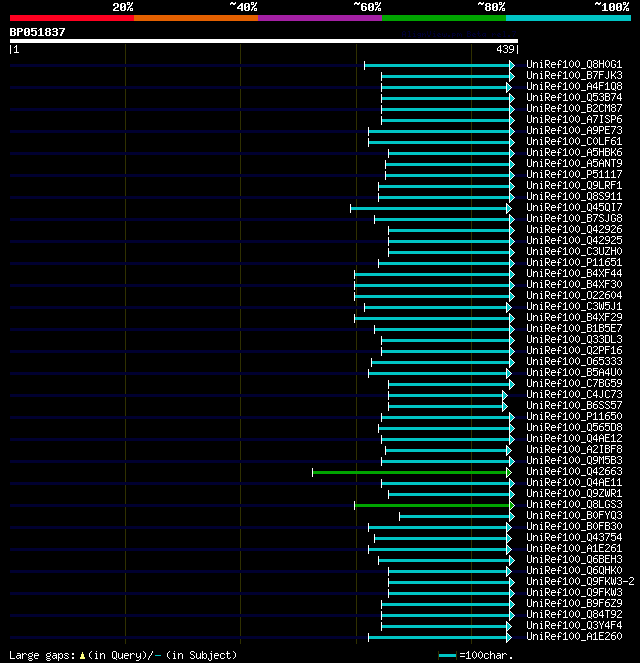Click alignment bar of UniRef100_B4XF29
640x663 pixels.
[434, 318]
